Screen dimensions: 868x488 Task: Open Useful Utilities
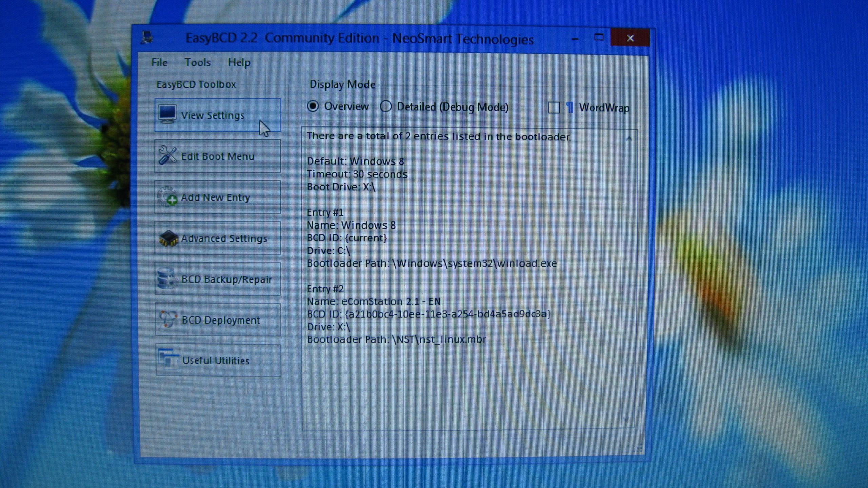[218, 360]
